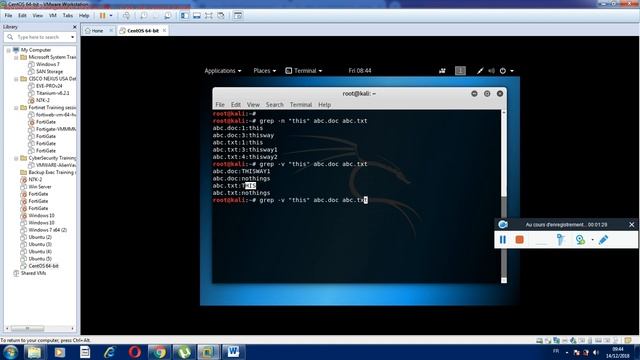The width and height of the screenshot is (640, 360).
Task: Click the console view toolbar icon
Action: [238, 16]
